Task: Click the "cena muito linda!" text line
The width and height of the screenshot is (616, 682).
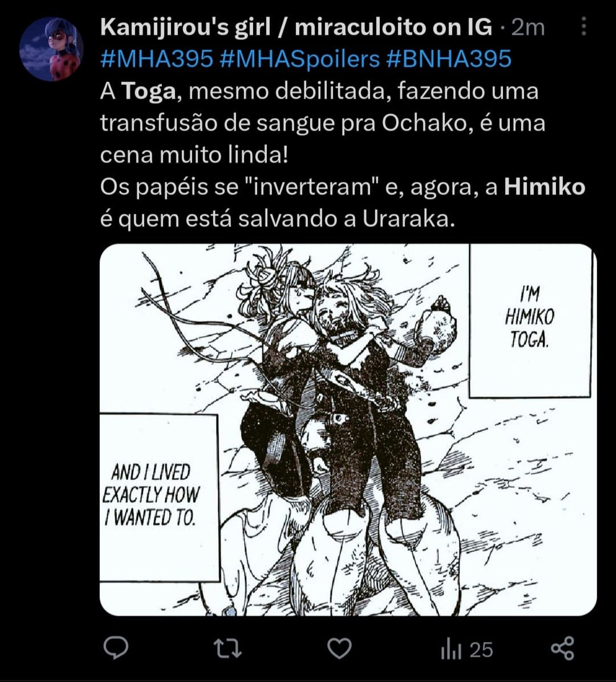Action: 194,155
